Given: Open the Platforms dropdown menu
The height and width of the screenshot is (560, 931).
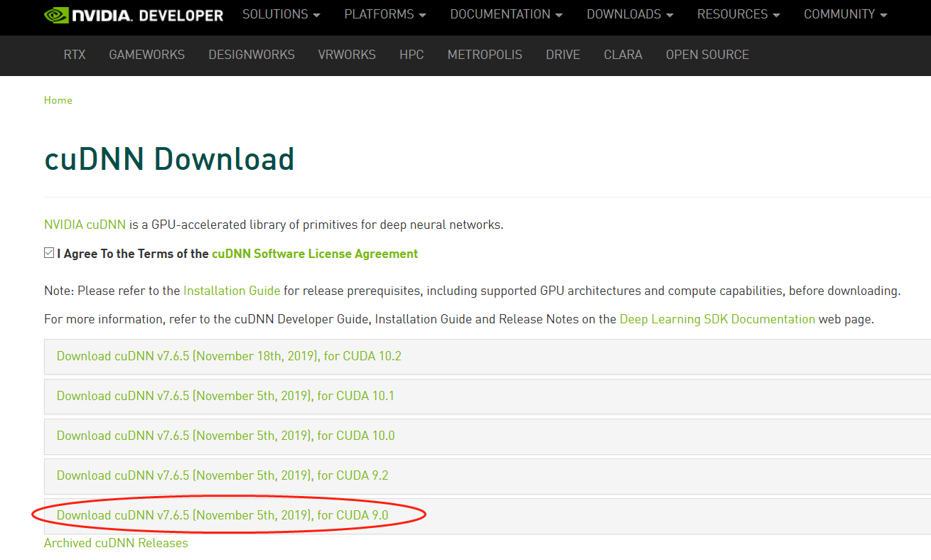Looking at the screenshot, I should (x=385, y=14).
